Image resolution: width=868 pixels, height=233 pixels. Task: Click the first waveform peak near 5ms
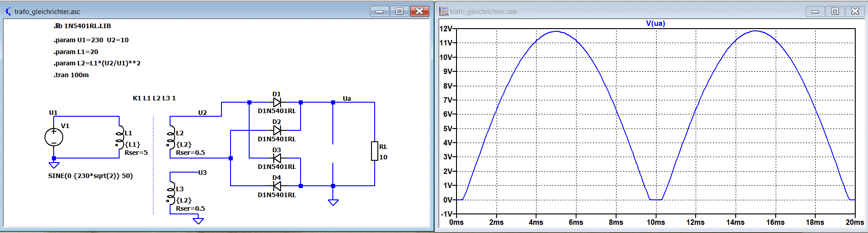556,31
